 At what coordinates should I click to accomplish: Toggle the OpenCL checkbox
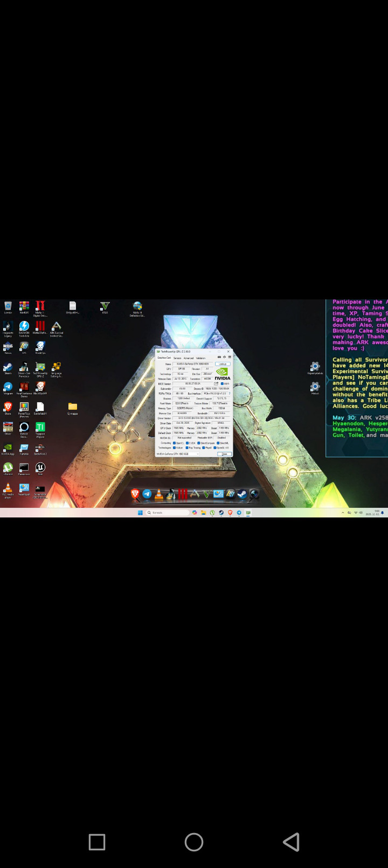174,443
